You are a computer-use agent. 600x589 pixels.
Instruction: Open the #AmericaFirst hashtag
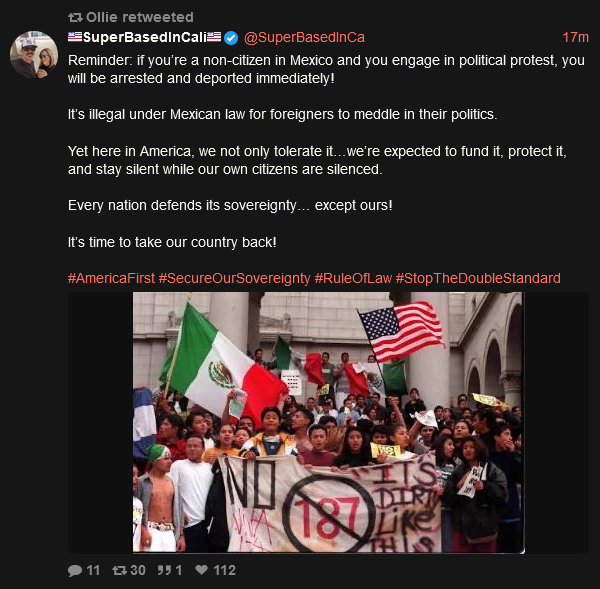111,278
